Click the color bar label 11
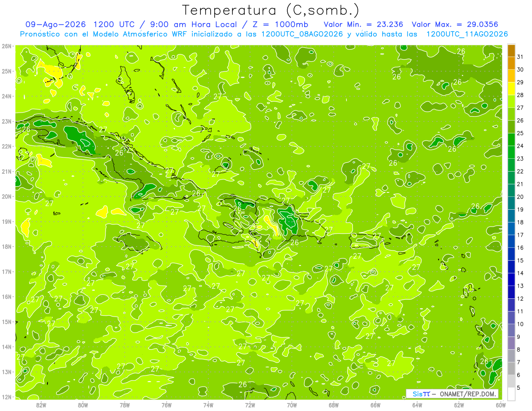 (x=520, y=311)
